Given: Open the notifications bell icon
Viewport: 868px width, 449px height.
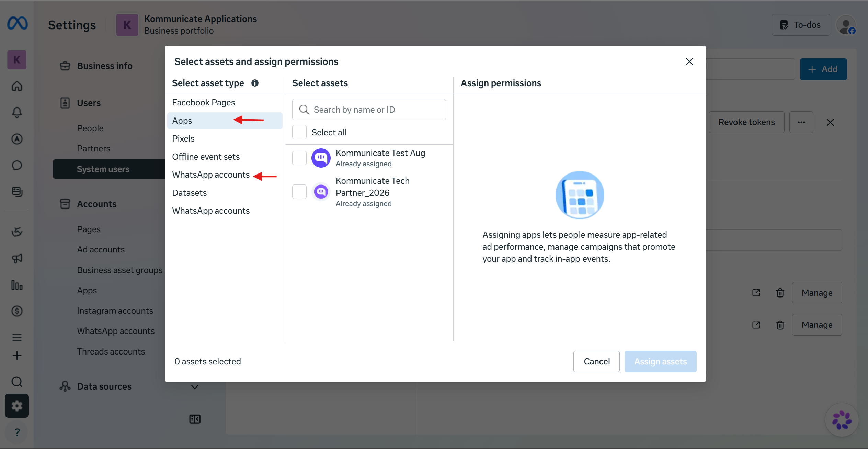Looking at the screenshot, I should click(17, 112).
